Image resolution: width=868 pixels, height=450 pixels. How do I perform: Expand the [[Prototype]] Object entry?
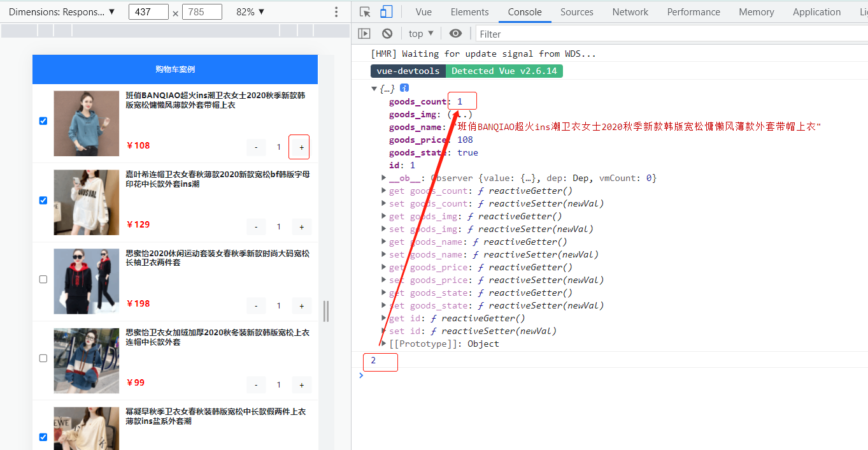(384, 344)
